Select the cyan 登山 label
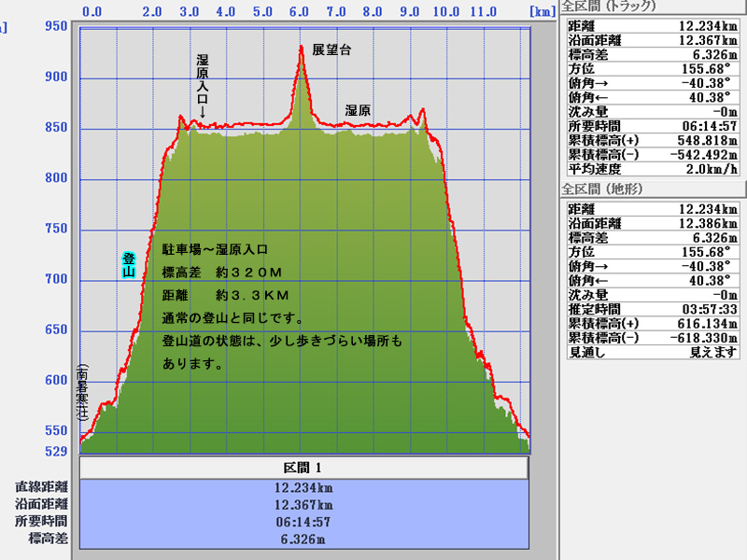 (x=129, y=265)
